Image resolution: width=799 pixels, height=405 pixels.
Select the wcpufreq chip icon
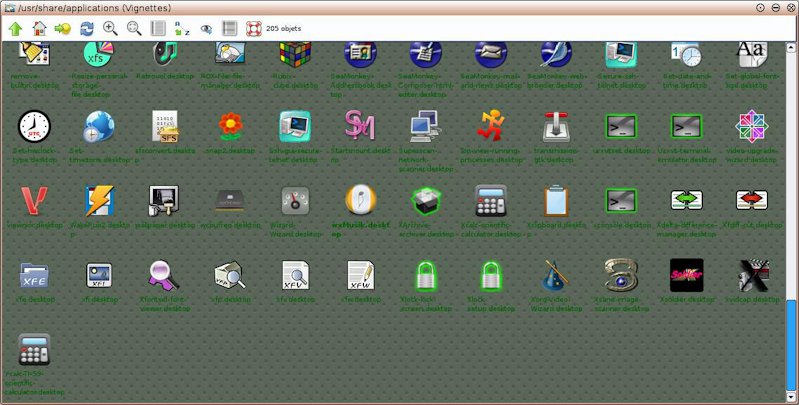pyautogui.click(x=230, y=201)
